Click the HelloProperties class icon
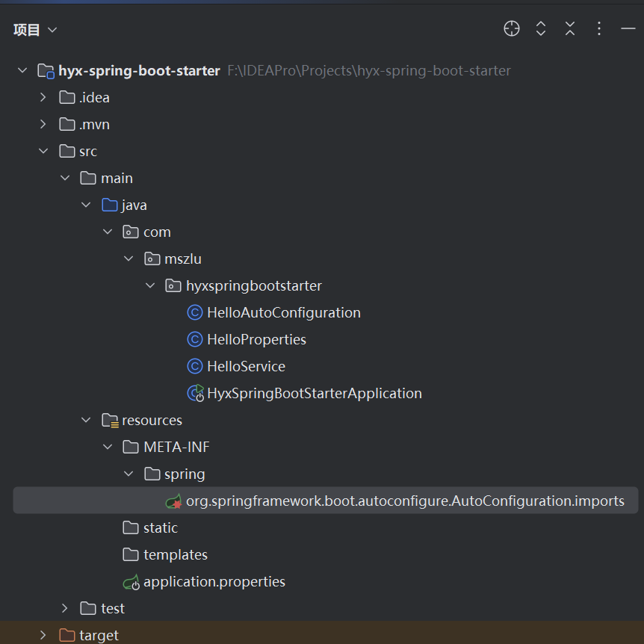The height and width of the screenshot is (644, 644). point(195,339)
